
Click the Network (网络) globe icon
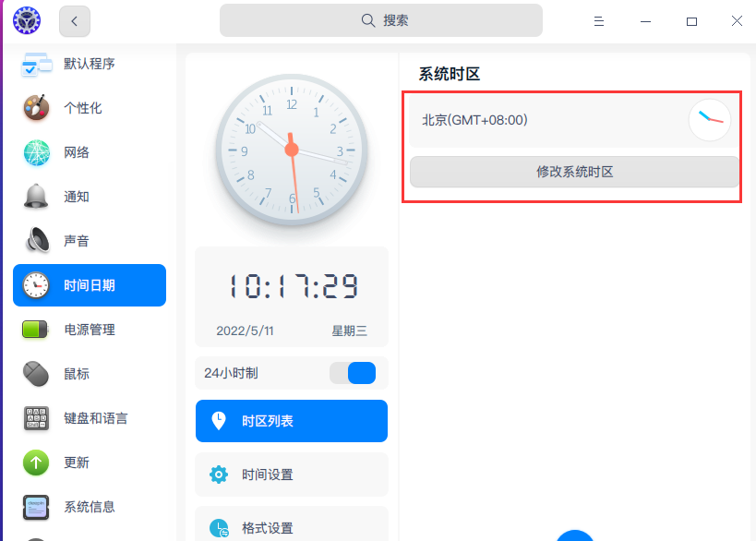tap(37, 152)
